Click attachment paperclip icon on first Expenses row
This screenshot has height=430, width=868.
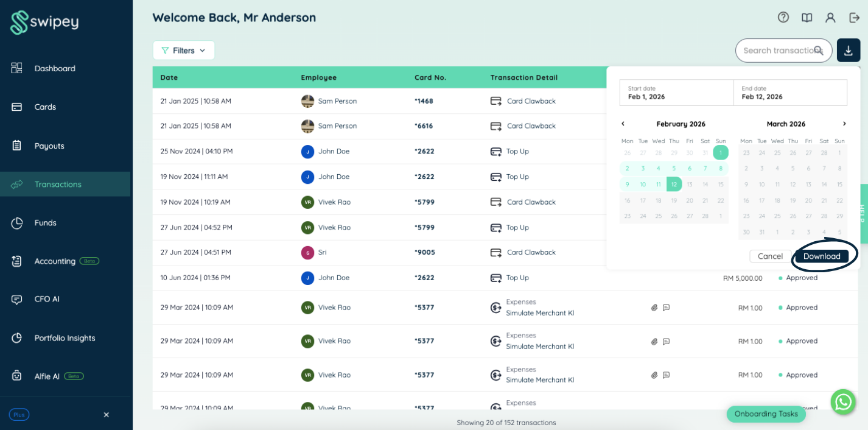pyautogui.click(x=654, y=308)
